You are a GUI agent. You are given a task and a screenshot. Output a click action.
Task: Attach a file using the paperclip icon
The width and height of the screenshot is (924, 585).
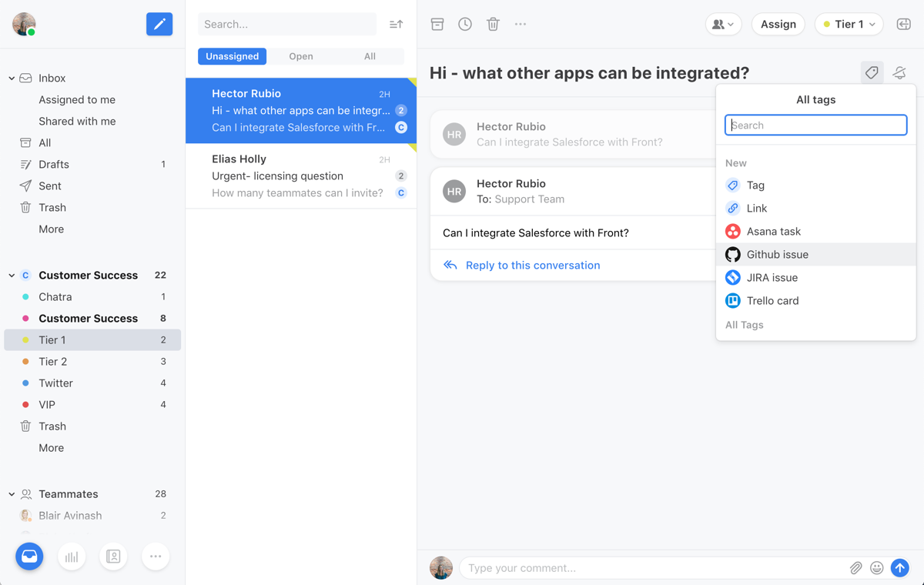(855, 568)
